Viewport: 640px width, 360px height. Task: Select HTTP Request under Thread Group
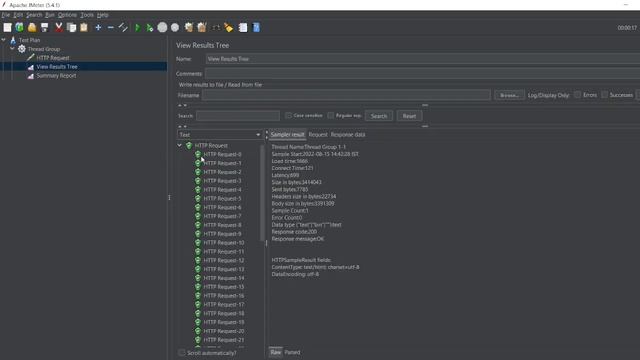(x=53, y=58)
